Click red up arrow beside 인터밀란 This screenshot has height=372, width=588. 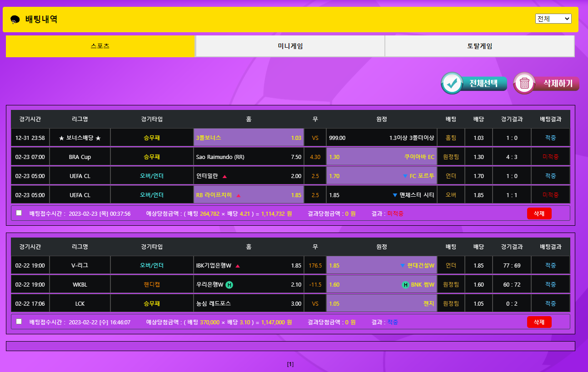pos(224,176)
